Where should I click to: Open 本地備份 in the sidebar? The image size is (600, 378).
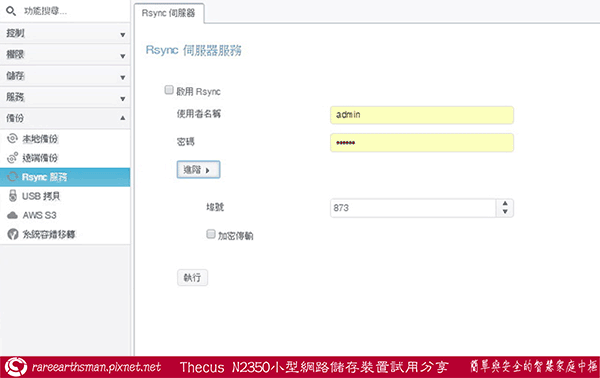click(x=65, y=138)
